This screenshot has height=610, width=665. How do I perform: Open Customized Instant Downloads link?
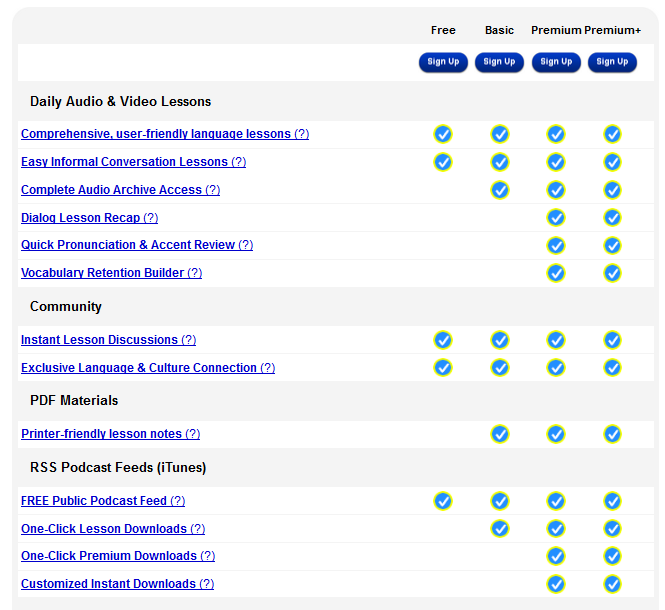click(x=117, y=584)
